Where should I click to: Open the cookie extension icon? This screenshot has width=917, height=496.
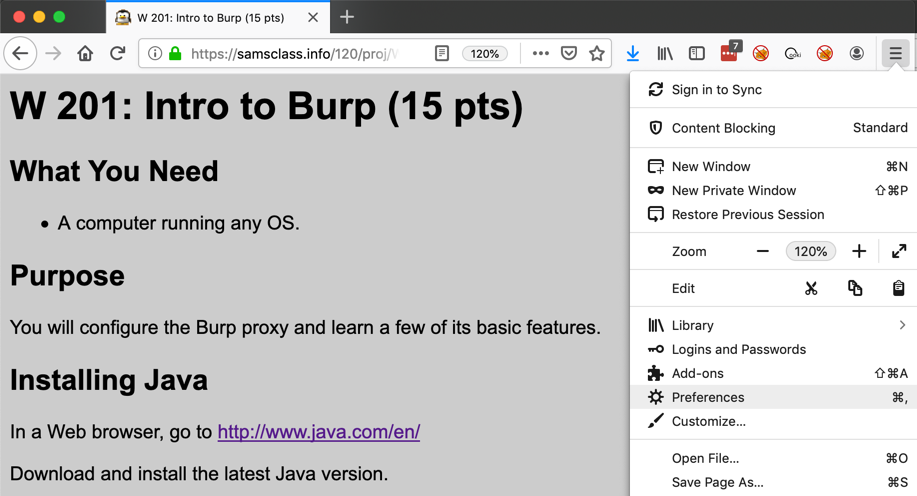(792, 54)
